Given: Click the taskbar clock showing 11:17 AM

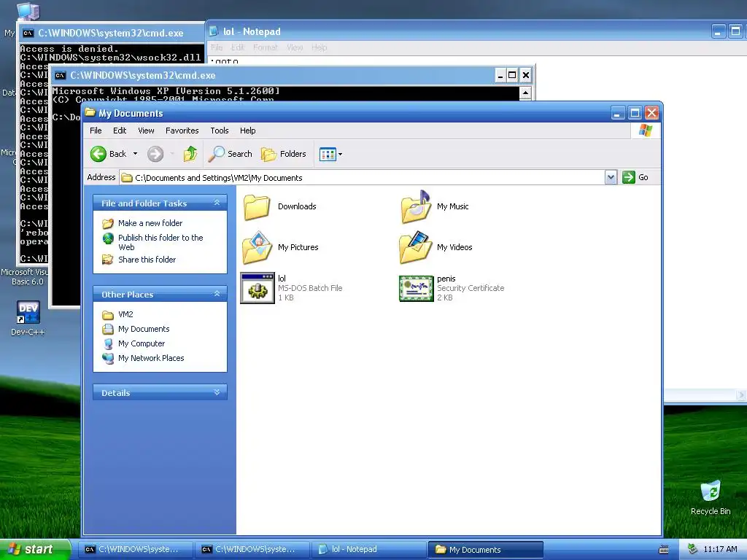Looking at the screenshot, I should tap(720, 550).
